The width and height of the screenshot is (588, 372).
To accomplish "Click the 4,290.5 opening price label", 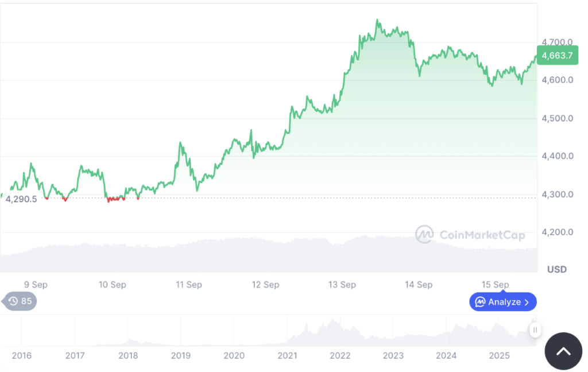I will pyautogui.click(x=21, y=199).
